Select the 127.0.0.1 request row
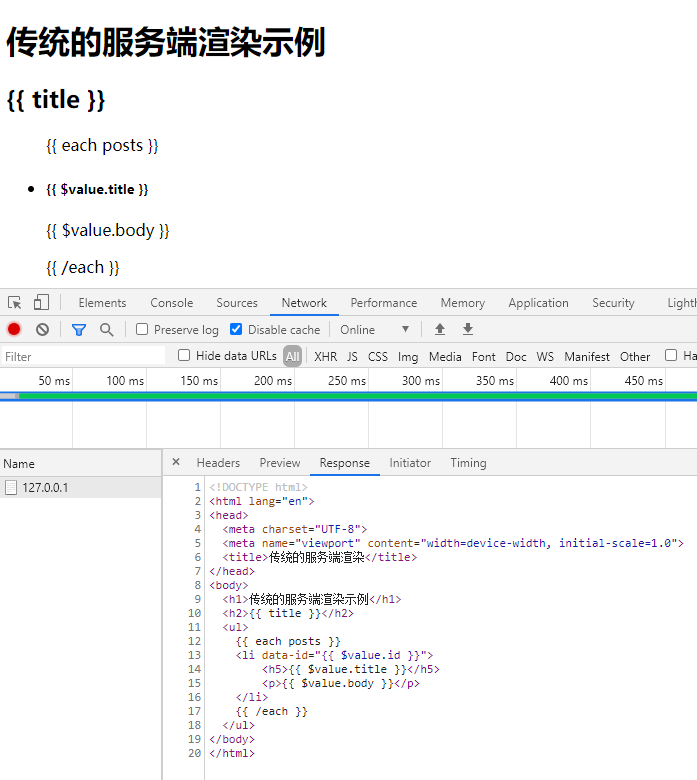The height and width of the screenshot is (780, 697). [81, 488]
